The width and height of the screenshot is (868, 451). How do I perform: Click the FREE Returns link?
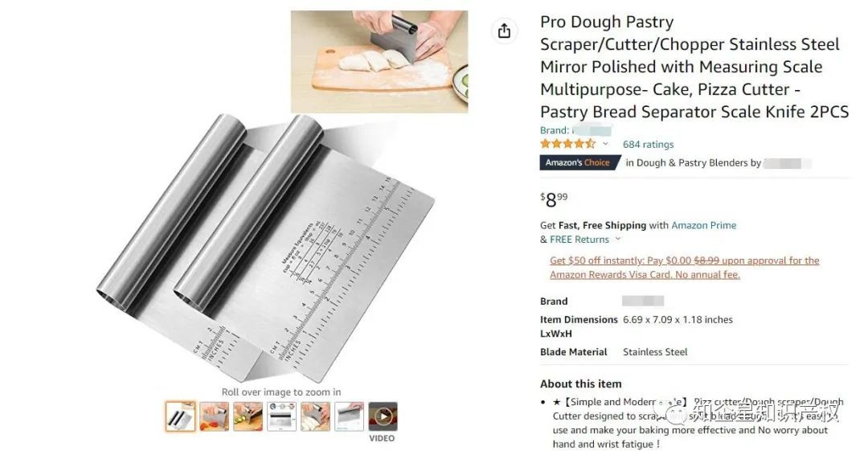tap(579, 240)
